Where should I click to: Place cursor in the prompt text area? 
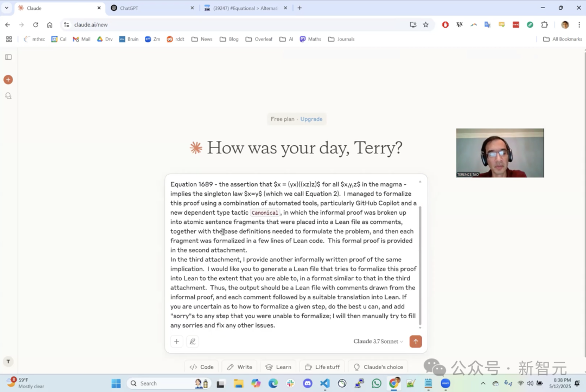[294, 255]
